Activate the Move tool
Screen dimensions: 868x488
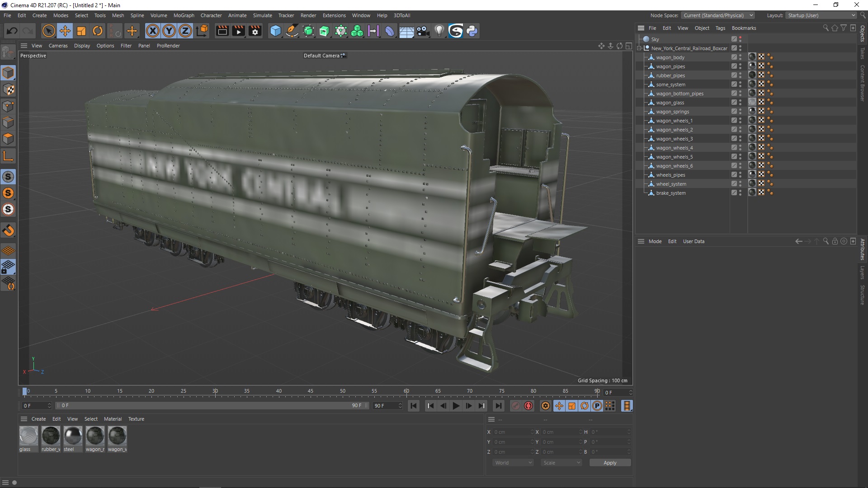click(x=65, y=31)
